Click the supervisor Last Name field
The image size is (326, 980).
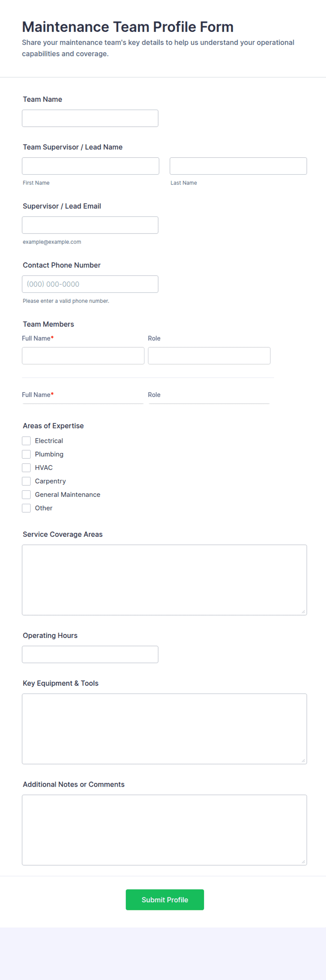click(238, 166)
